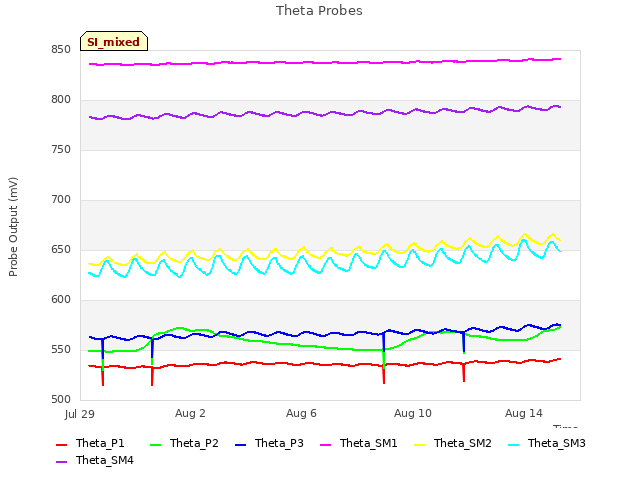Click the 700 y-axis tick label
Screen dimensions: 640x480
[x=61, y=200]
